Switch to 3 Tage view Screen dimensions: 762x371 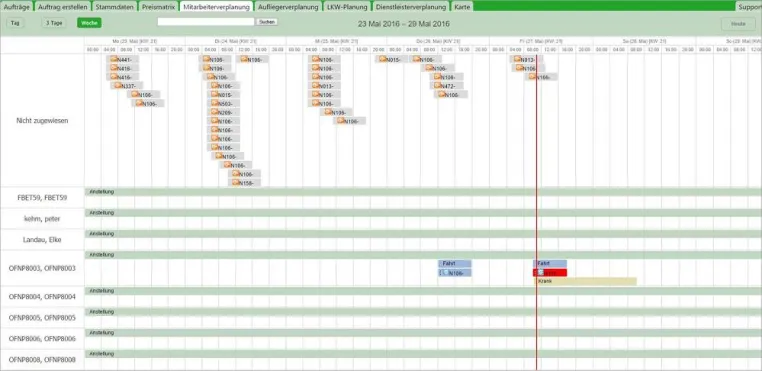pos(53,23)
